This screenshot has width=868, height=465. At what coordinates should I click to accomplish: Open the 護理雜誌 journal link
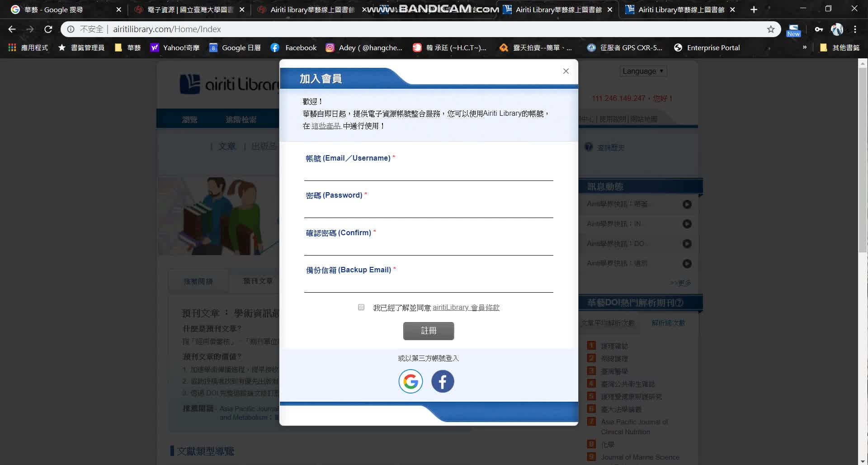pyautogui.click(x=614, y=346)
